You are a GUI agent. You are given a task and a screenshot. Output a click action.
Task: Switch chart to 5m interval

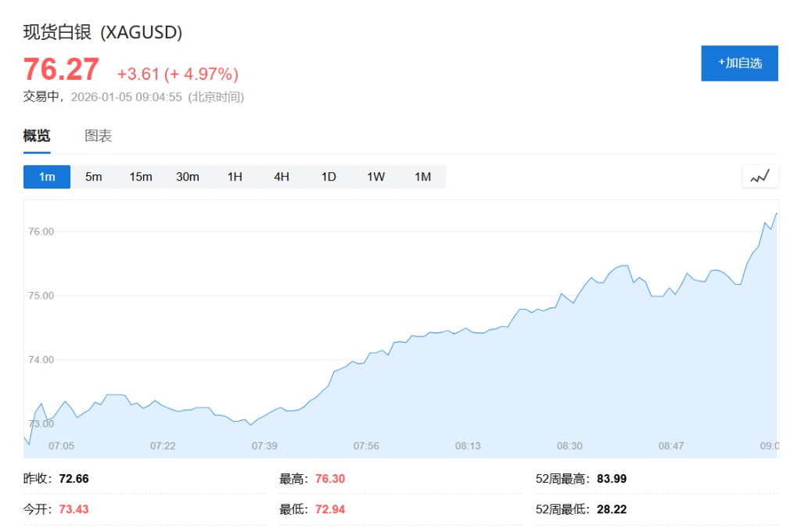click(94, 177)
